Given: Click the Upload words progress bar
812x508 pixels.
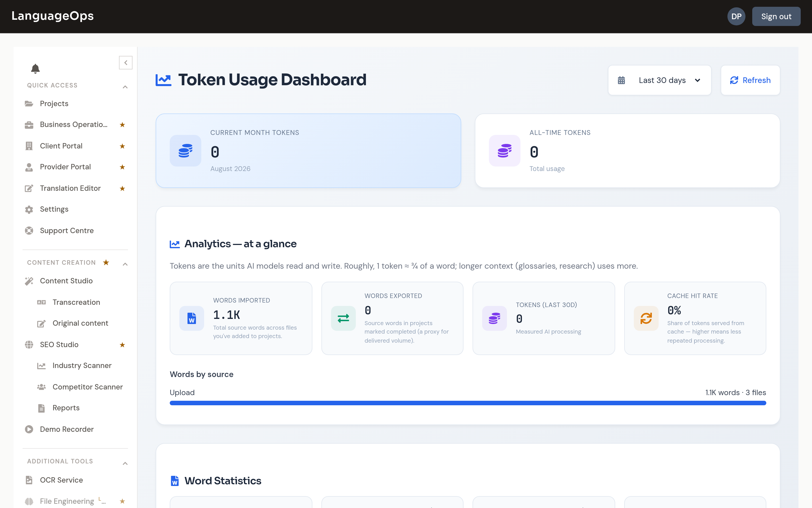Looking at the screenshot, I should (x=468, y=403).
